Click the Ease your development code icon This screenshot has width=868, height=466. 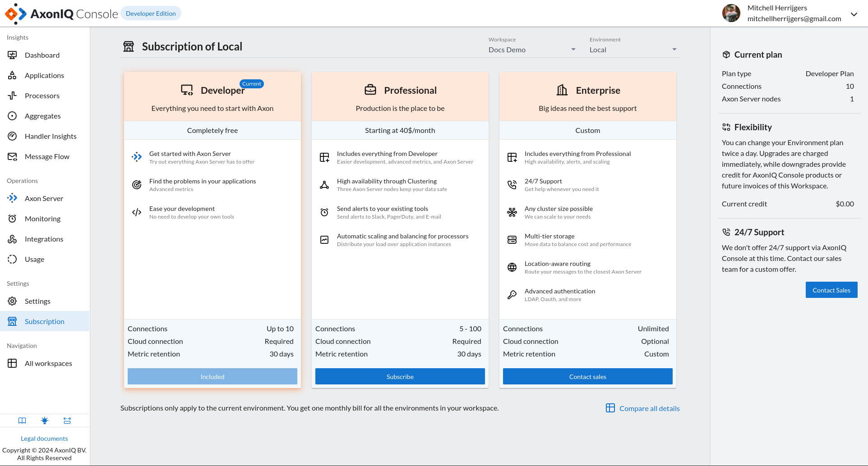[x=137, y=212]
